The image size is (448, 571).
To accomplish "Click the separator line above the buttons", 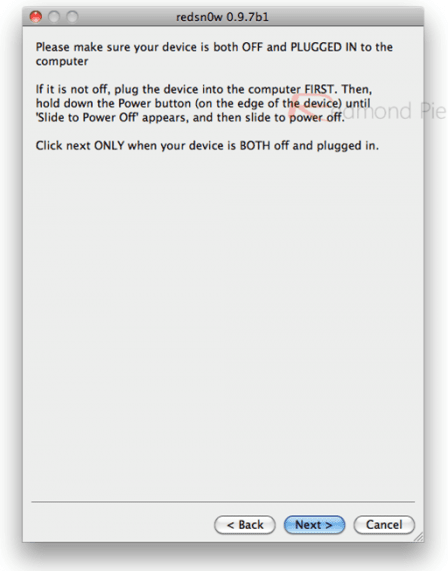I will click(223, 502).
